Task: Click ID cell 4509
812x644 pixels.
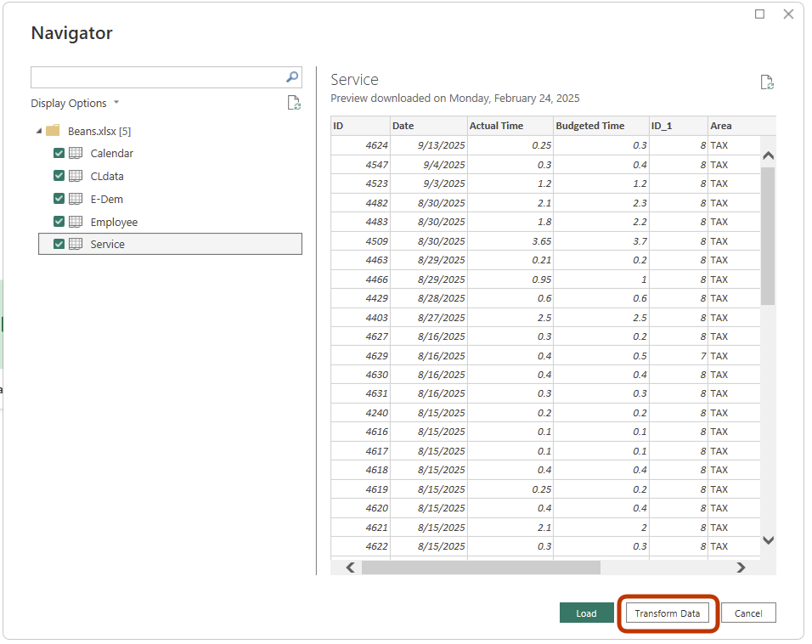Action: pos(360,241)
